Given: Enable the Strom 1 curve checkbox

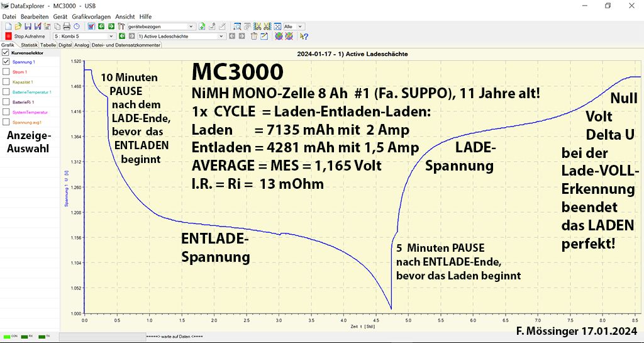Looking at the screenshot, I should (6, 72).
